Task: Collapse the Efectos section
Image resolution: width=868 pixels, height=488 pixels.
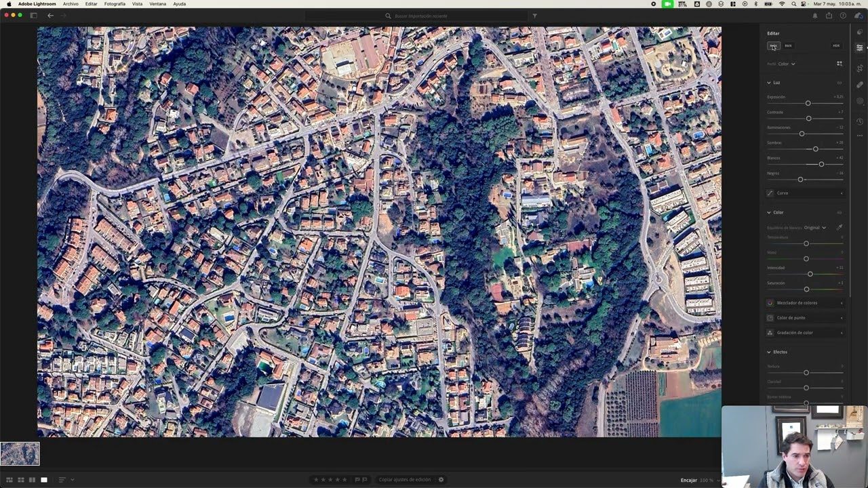Action: 769,352
